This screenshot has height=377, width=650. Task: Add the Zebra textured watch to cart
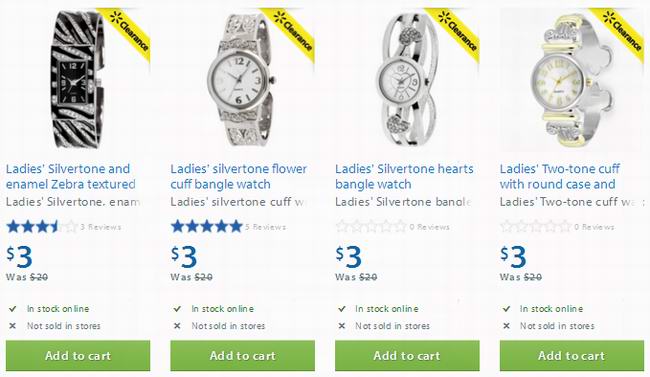tap(78, 356)
